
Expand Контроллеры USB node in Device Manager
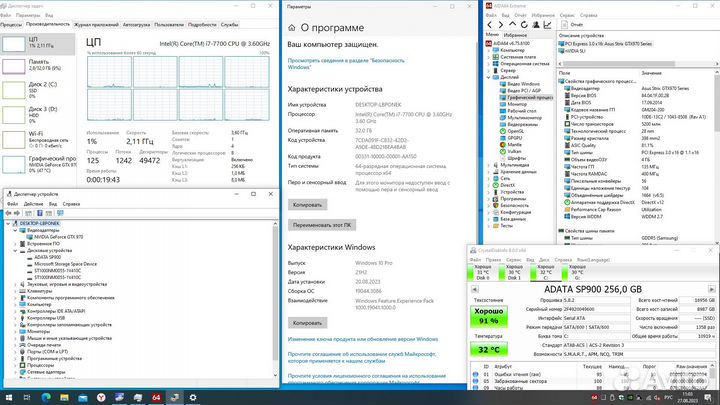click(15, 318)
